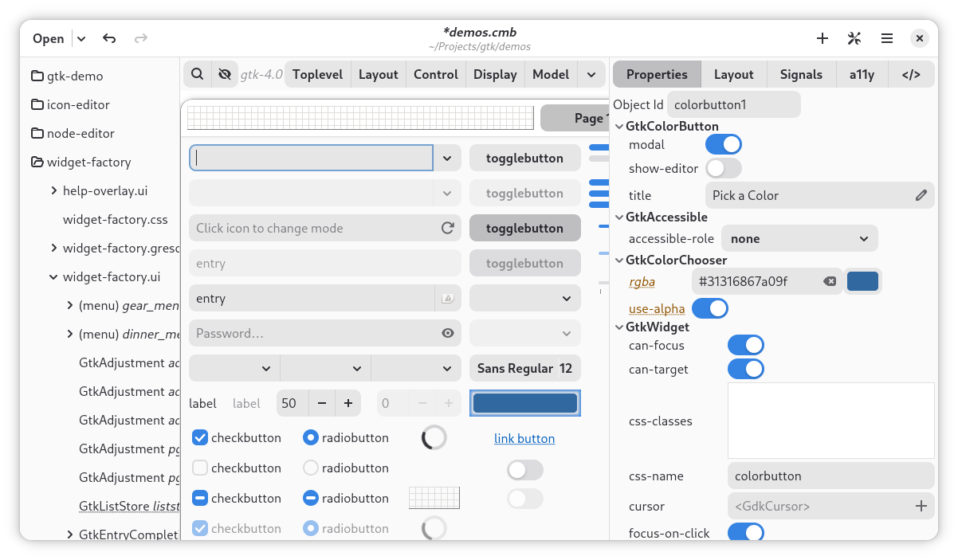Click the plus icon in cursor field
Screen dimensions: 958x560
pyautogui.click(x=921, y=506)
